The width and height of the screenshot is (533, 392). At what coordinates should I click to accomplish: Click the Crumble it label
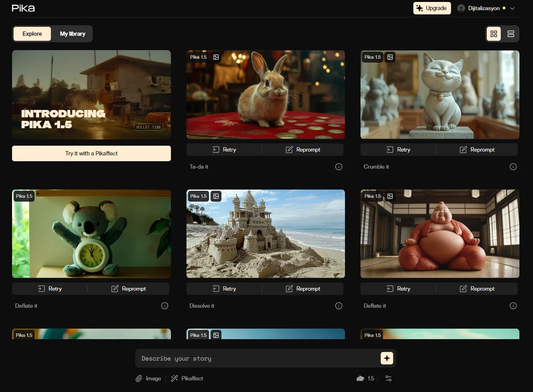(x=376, y=167)
